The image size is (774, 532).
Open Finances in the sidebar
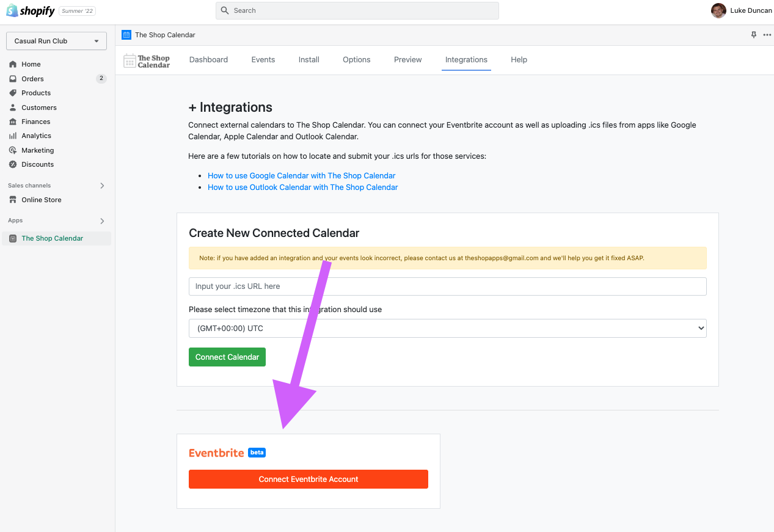click(x=36, y=122)
